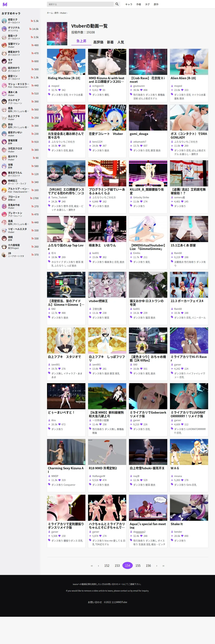
Task: Select 沙花叉クロヱ avatar in sidebar
Action: [4, 150]
